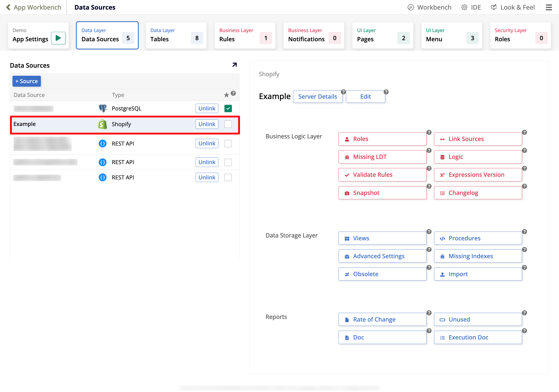Click the help icon above Server Details

(343, 92)
